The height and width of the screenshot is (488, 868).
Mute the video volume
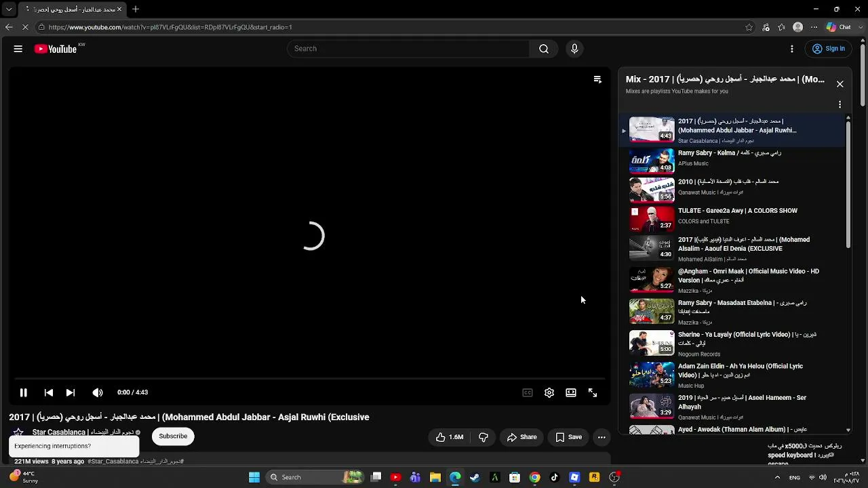pyautogui.click(x=98, y=392)
